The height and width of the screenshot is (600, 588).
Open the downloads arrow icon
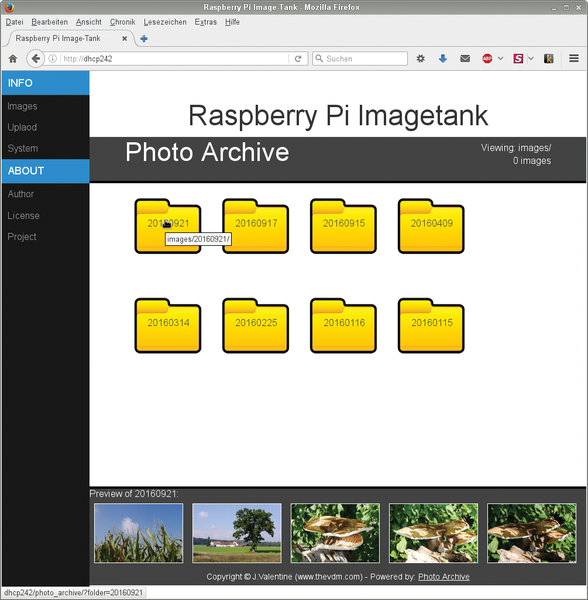(443, 59)
